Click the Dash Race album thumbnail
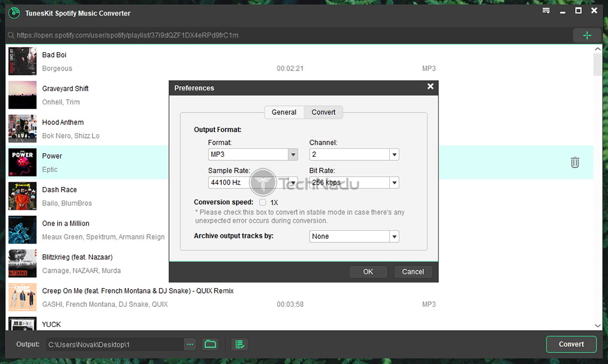 [22, 196]
